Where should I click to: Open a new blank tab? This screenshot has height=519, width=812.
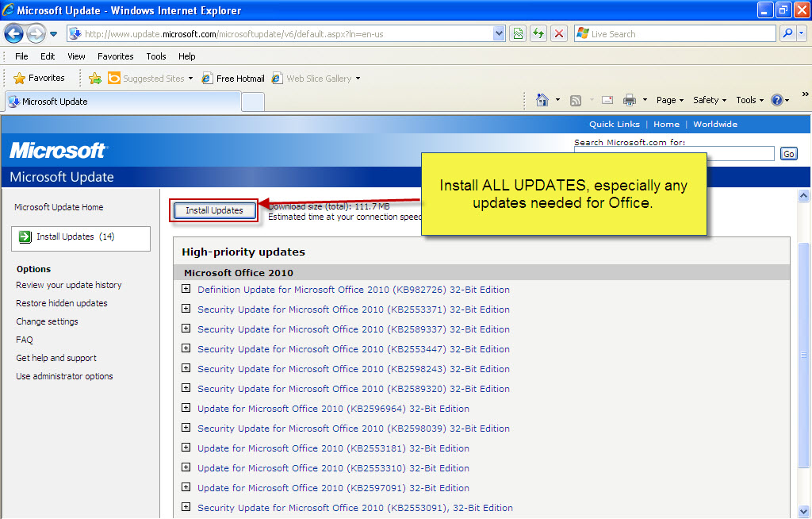coord(253,102)
